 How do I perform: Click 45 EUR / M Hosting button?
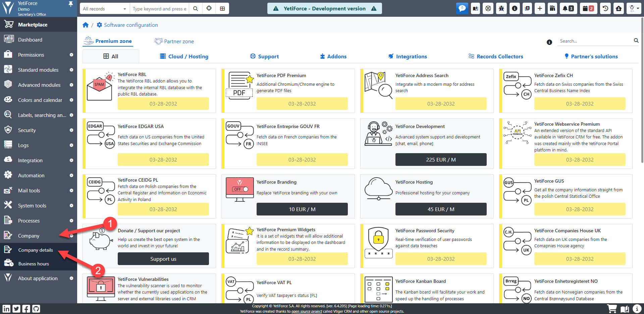441,209
